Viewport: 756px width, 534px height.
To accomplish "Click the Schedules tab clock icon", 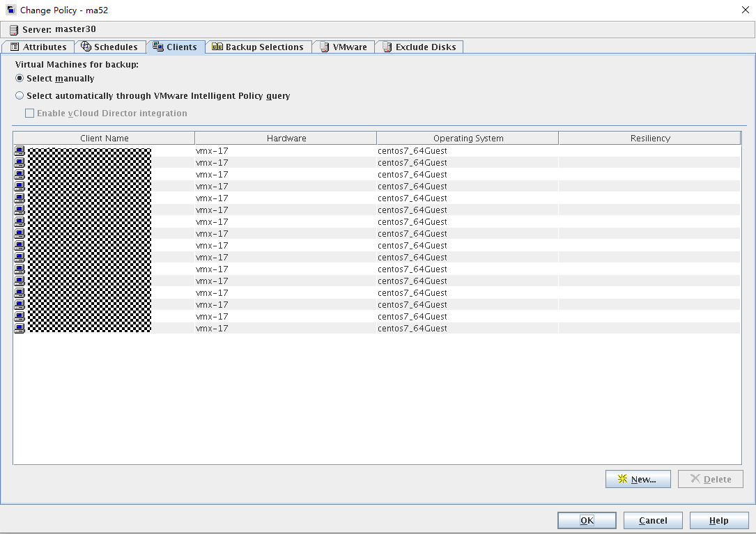I will [86, 47].
